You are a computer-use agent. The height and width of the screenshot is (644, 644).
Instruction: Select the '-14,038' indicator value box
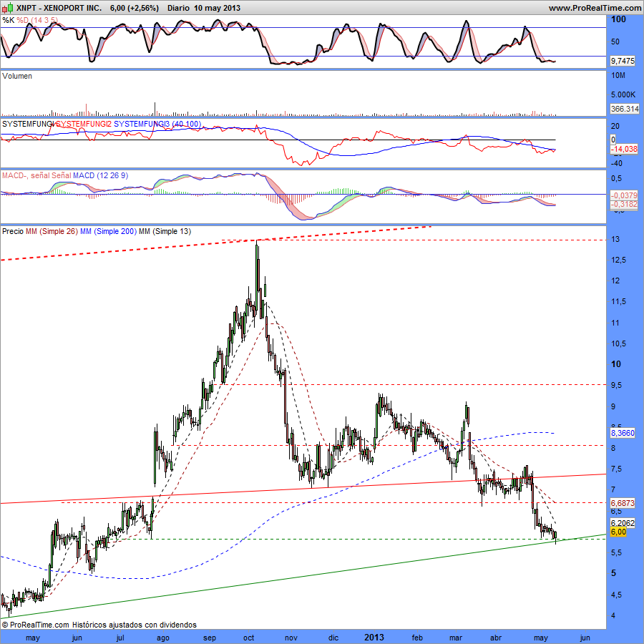[623, 149]
